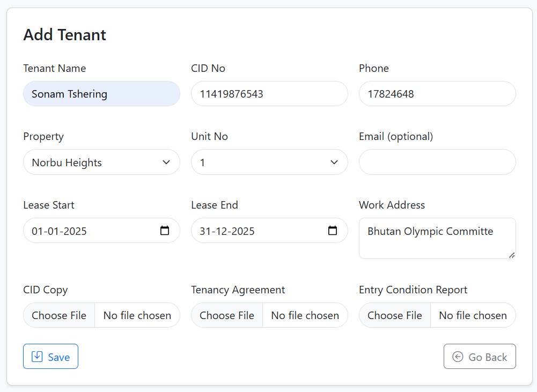Expand the Property dropdown showing Norbu Heights
Screen dimensions: 537x392
coord(101,162)
